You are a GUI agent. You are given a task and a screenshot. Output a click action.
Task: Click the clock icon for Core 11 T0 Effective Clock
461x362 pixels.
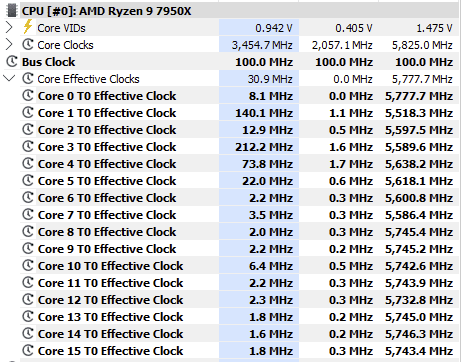(x=28, y=282)
